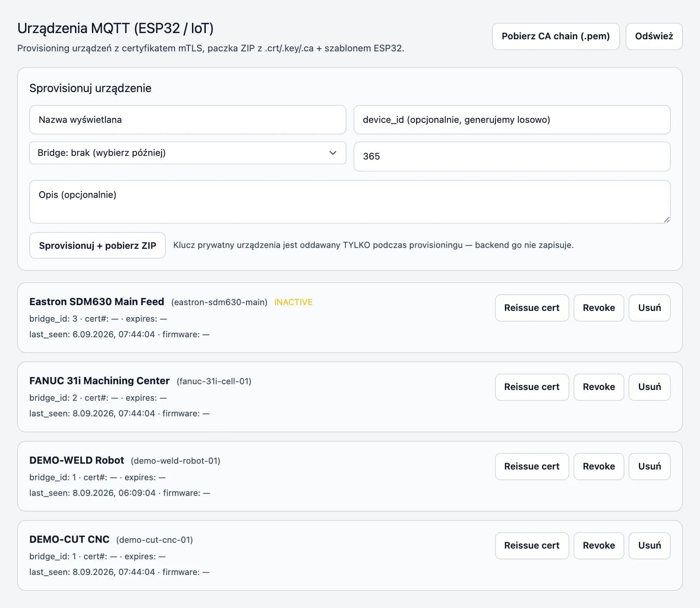700x608 pixels.
Task: Reissue cert for Eastron SDM630 Main Feed
Action: [x=532, y=308]
